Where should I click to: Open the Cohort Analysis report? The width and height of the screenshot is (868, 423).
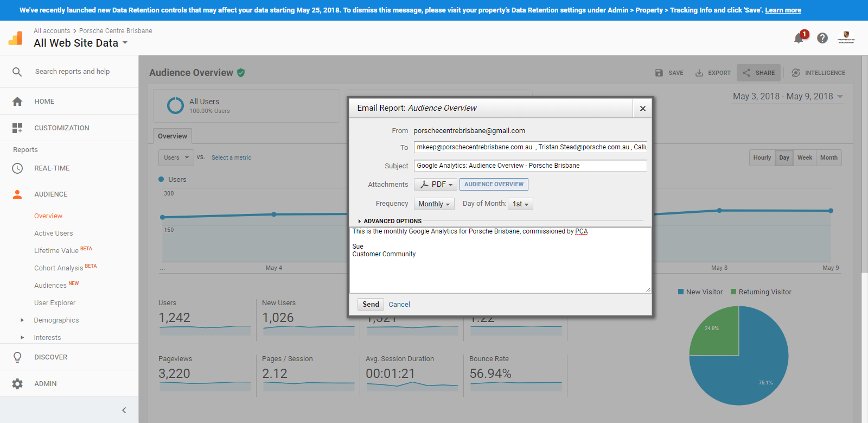click(59, 268)
